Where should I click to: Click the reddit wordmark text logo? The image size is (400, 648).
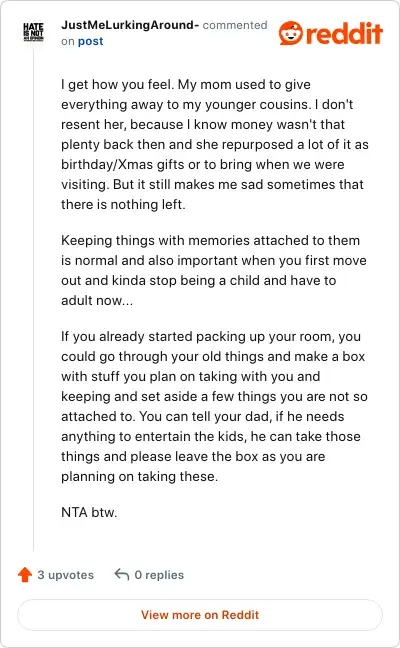(x=345, y=33)
